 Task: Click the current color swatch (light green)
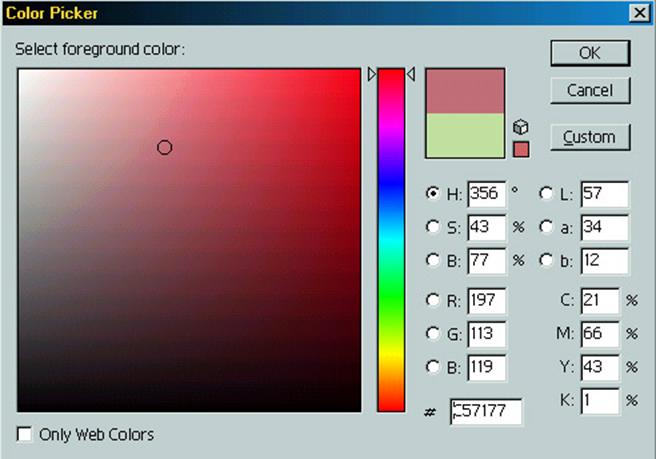click(x=465, y=136)
